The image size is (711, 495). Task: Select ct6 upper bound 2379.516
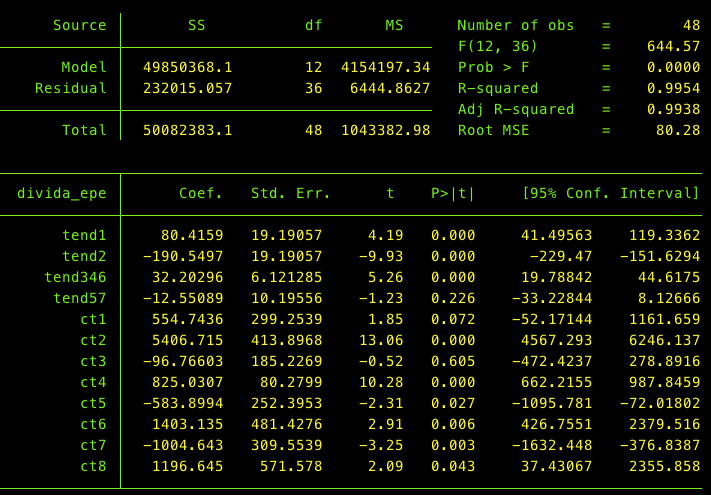[x=664, y=424]
